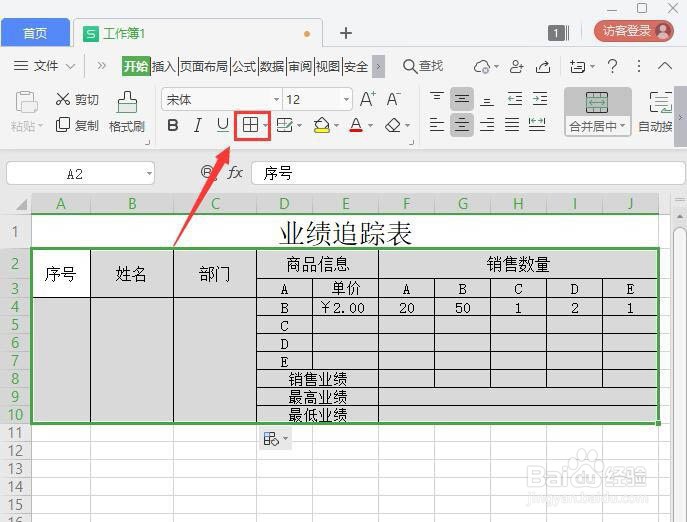This screenshot has height=522, width=687.
Task: Click the paste options icon below table
Action: click(271, 438)
